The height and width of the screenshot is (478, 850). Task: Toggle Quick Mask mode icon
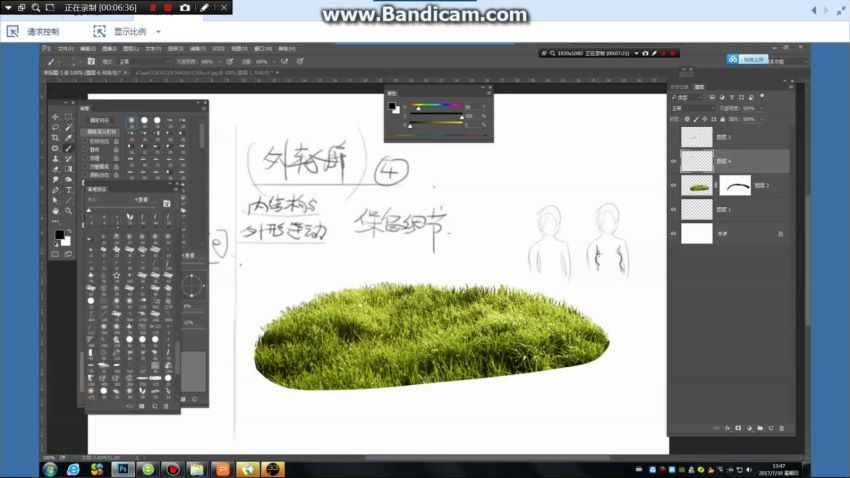click(55, 254)
